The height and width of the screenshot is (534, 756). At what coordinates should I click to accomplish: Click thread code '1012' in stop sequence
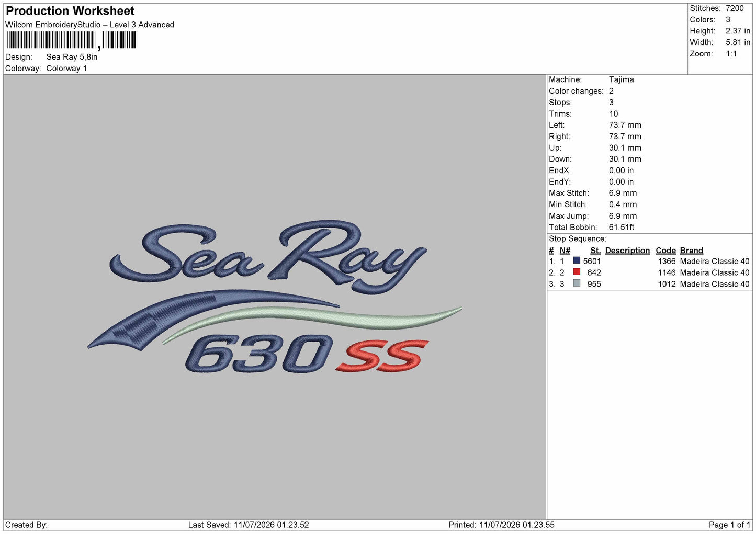tap(667, 284)
